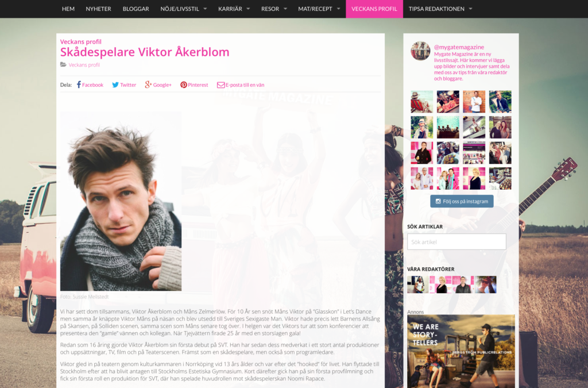588x388 pixels.
Task: Open the @mygatemagazine profile avatar
Action: pyautogui.click(x=420, y=51)
